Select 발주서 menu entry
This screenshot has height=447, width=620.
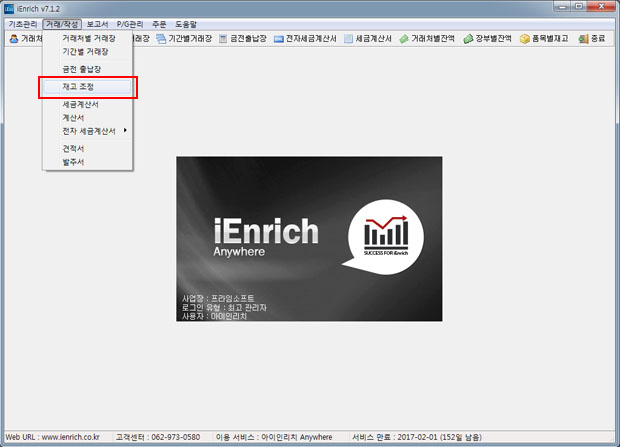pyautogui.click(x=73, y=161)
